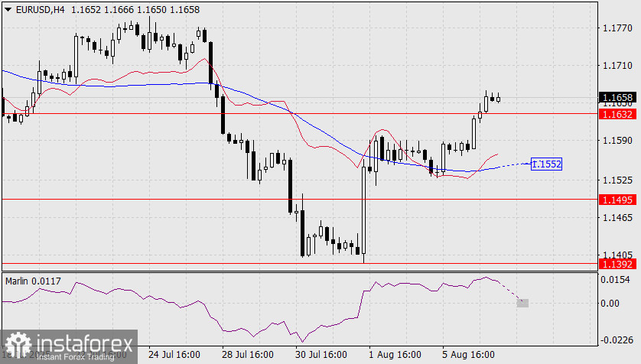Click the triangle arrow beside EURUSD,H4
The width and height of the screenshot is (641, 364).
tap(8, 9)
